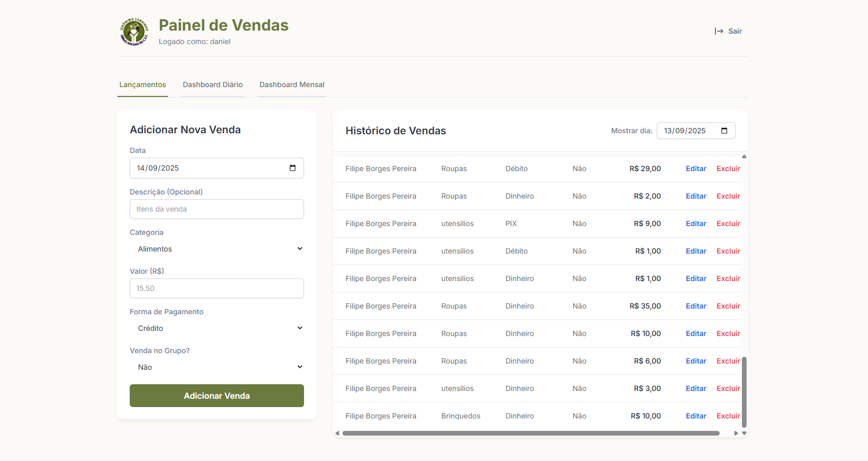Image resolution: width=868 pixels, height=461 pixels.
Task: Click Adicionar Nova Venda heading
Action: [x=185, y=130]
